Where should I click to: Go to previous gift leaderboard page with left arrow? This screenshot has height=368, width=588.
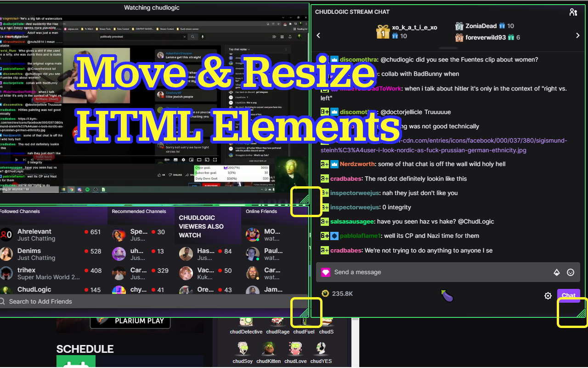pyautogui.click(x=318, y=35)
